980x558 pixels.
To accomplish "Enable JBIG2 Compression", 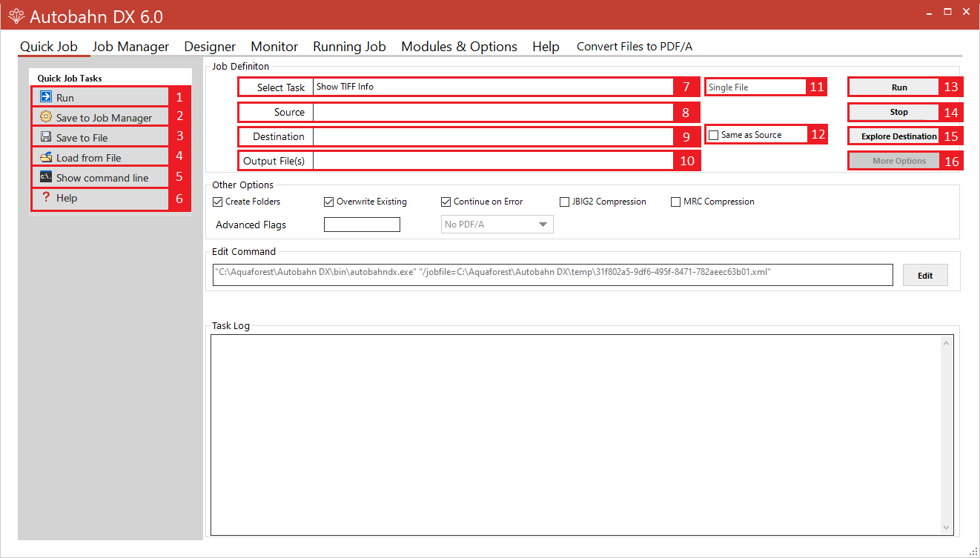I will pos(564,201).
